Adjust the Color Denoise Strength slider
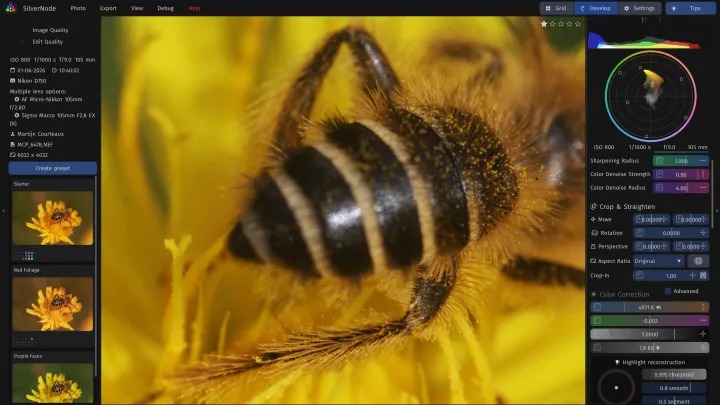Viewport: 720px width, 405px height. click(x=681, y=174)
